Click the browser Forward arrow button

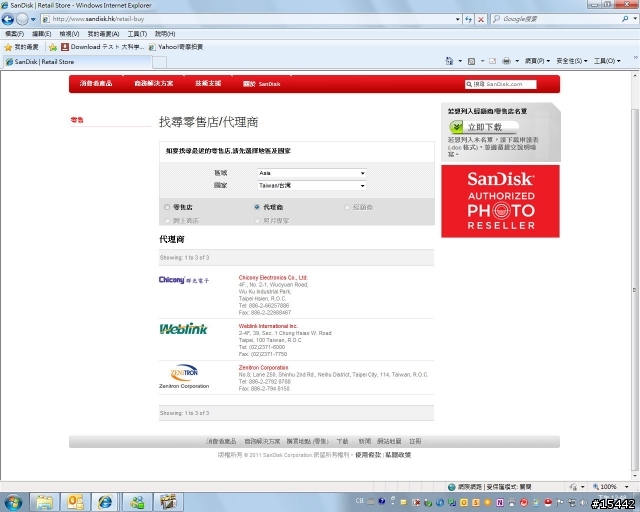click(22, 19)
